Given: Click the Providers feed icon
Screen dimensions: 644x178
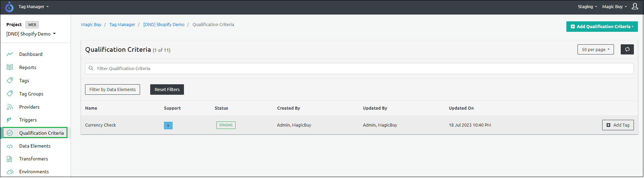Looking at the screenshot, I should point(10,107).
